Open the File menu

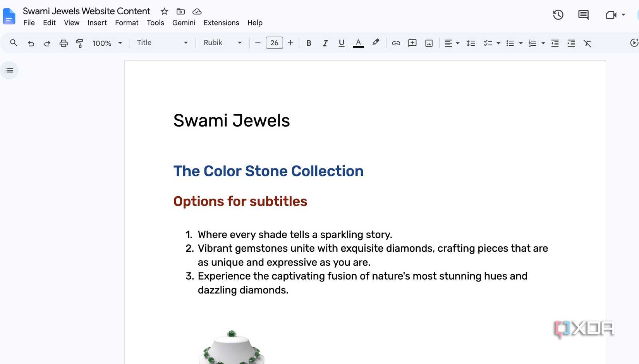(x=29, y=23)
